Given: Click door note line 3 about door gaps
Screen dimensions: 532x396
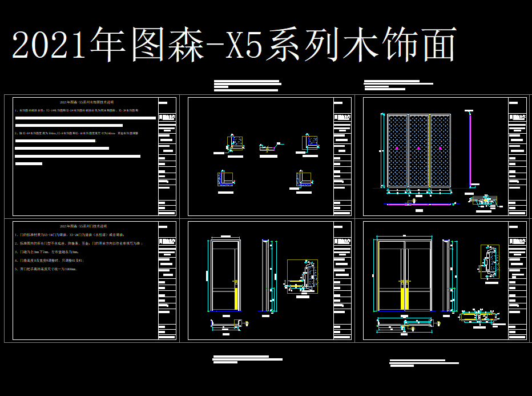Looking at the screenshot, I should pyautogui.click(x=46, y=252).
